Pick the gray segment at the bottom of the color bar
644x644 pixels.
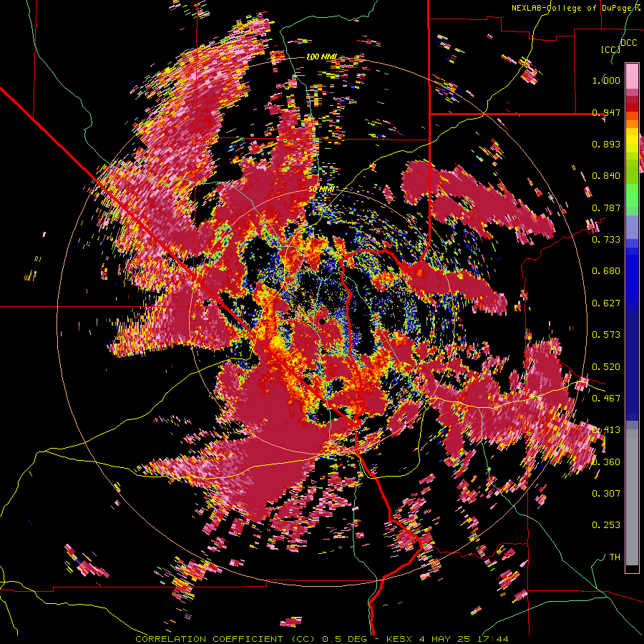[x=632, y=497]
